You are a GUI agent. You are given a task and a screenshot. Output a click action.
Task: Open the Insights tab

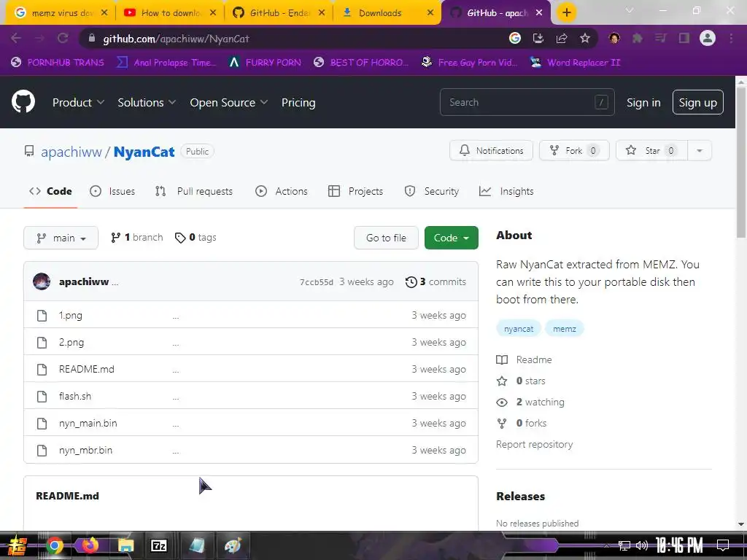point(506,192)
